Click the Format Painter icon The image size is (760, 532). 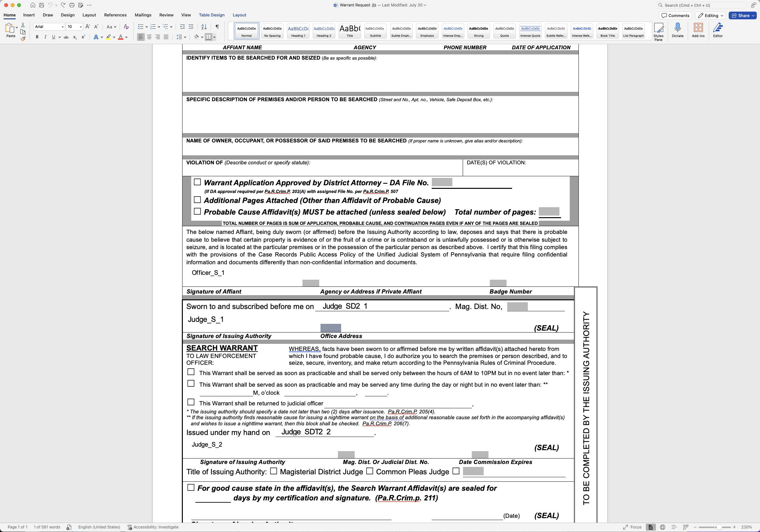point(23,39)
